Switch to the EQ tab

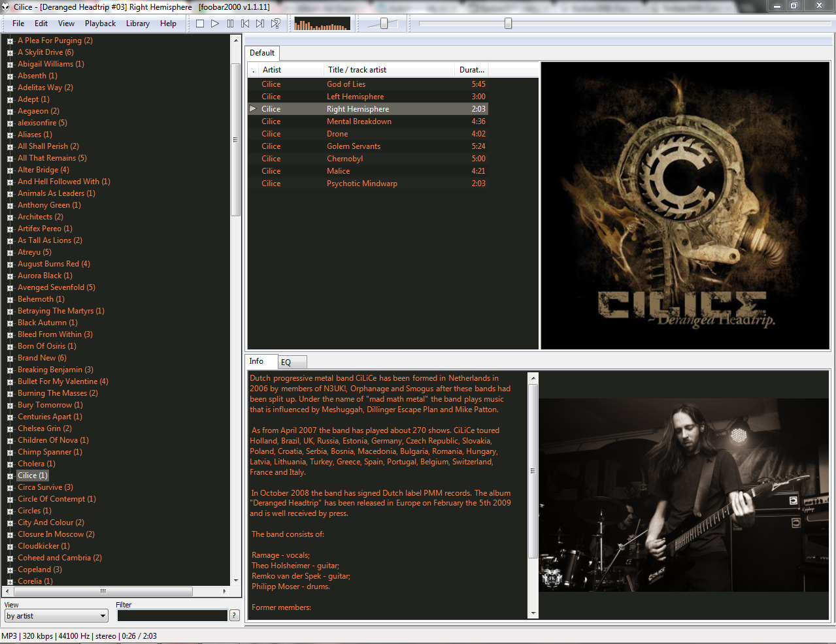point(293,362)
